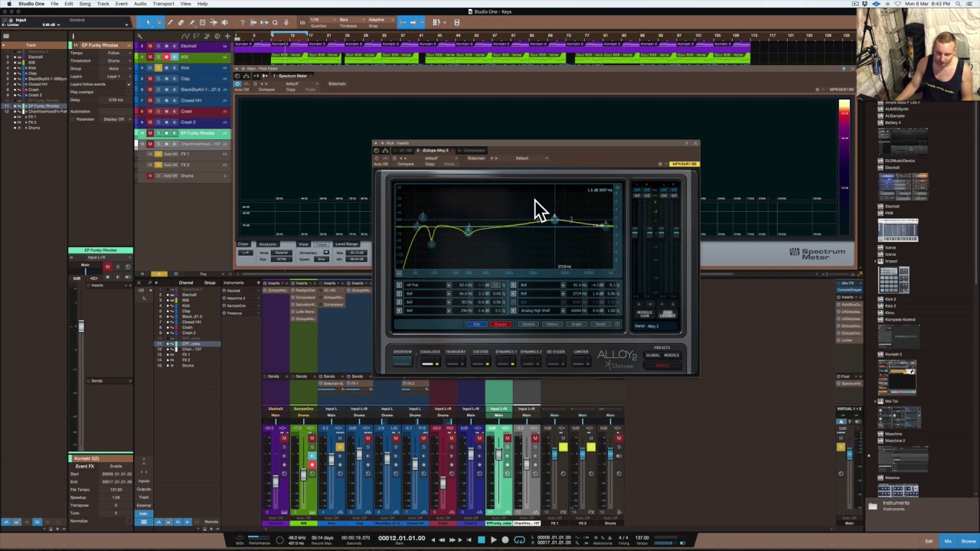The image size is (980, 551).
Task: Click the IQ input quantize icon
Action: (302, 23)
